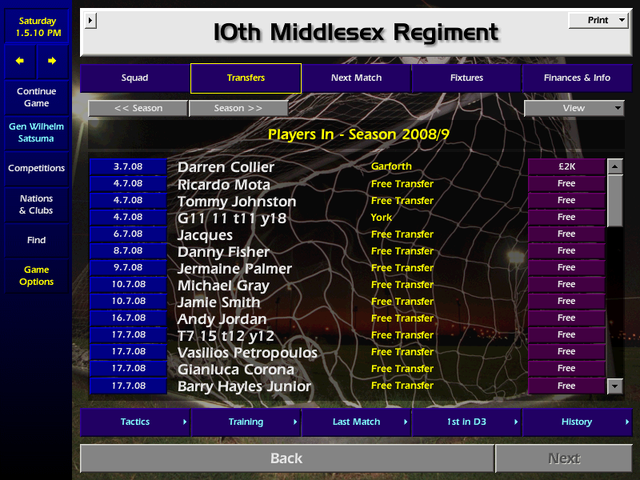
Task: Select player Danny Fisher
Action: (x=224, y=252)
